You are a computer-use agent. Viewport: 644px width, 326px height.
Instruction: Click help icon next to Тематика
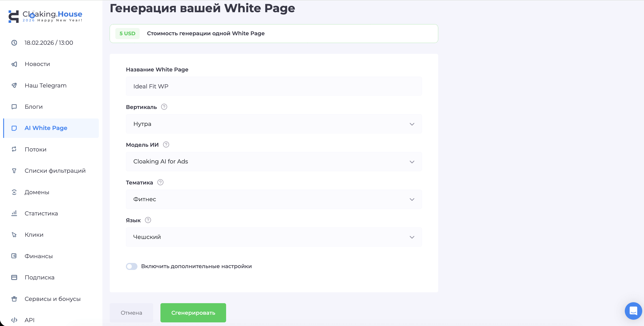[160, 182]
